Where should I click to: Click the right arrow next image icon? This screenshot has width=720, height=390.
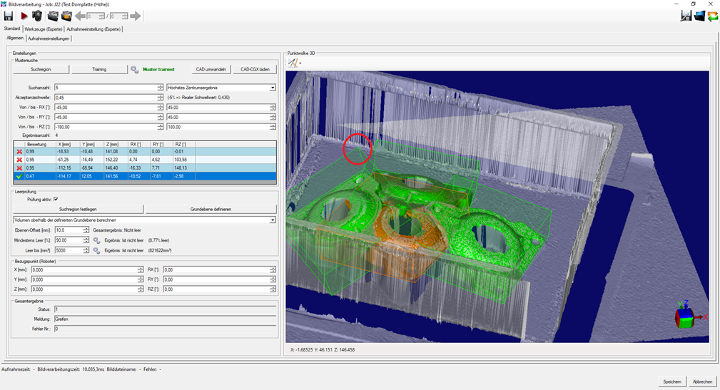(135, 16)
